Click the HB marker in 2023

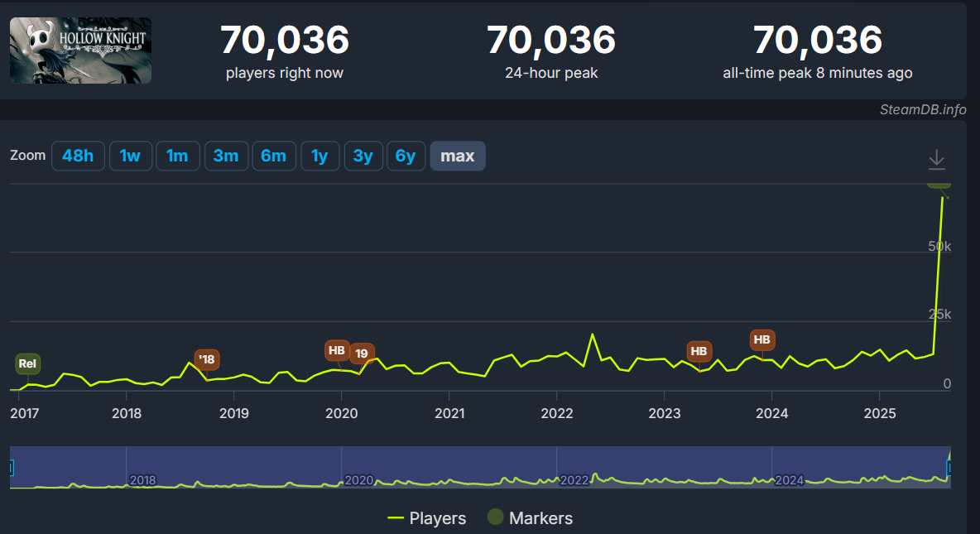(x=699, y=351)
